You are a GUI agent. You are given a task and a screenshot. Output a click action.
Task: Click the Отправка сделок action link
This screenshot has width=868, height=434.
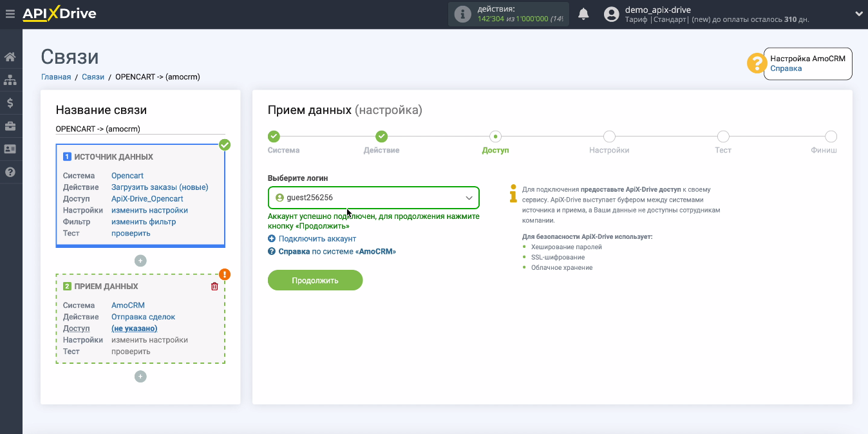(143, 317)
